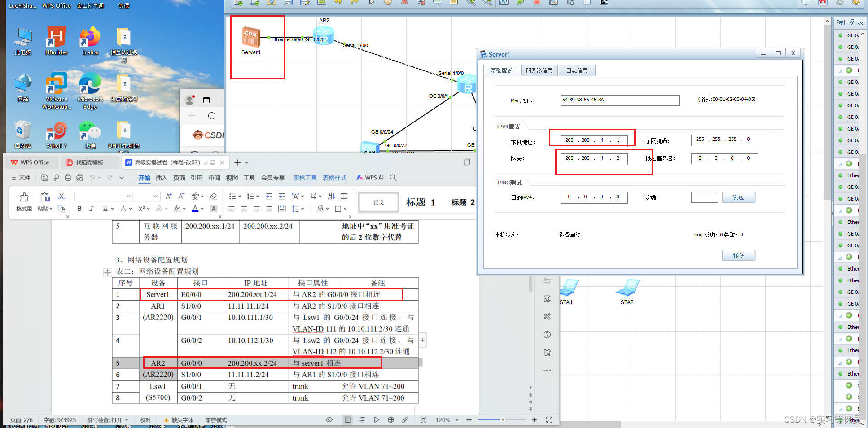Click the Copy icon below the scissors
868x428 pixels.
[61, 209]
